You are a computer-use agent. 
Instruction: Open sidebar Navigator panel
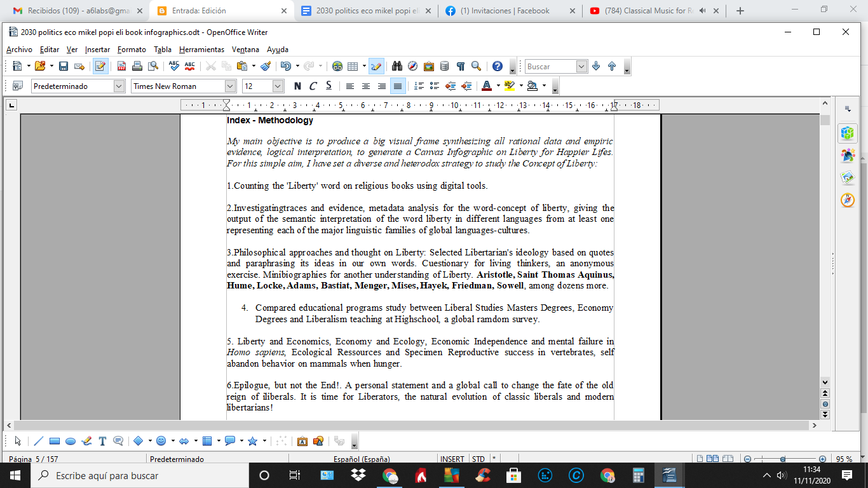[x=848, y=200]
